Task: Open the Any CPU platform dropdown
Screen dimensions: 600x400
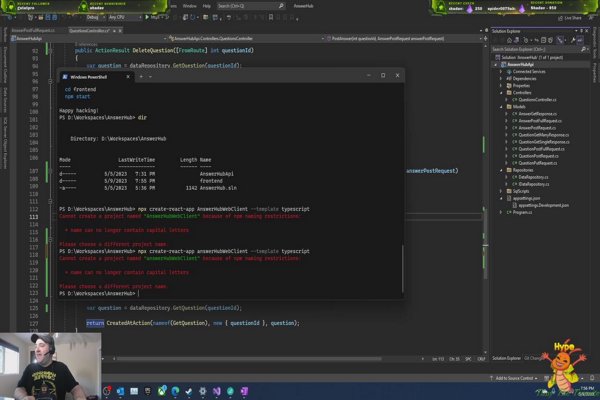Action: pyautogui.click(x=125, y=17)
